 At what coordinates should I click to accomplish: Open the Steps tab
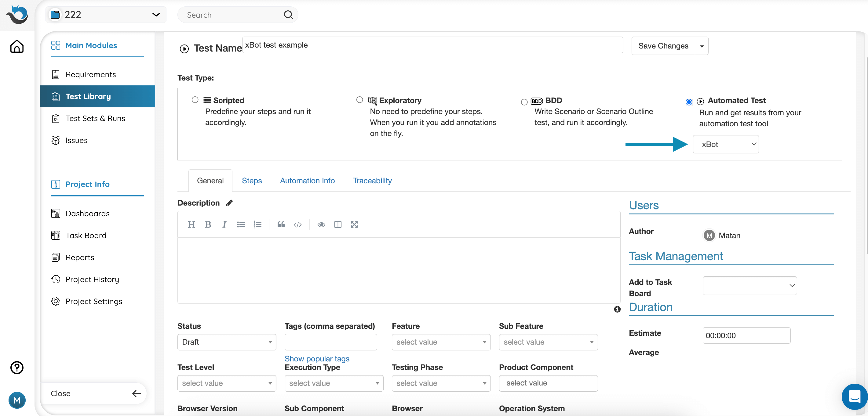click(x=251, y=181)
